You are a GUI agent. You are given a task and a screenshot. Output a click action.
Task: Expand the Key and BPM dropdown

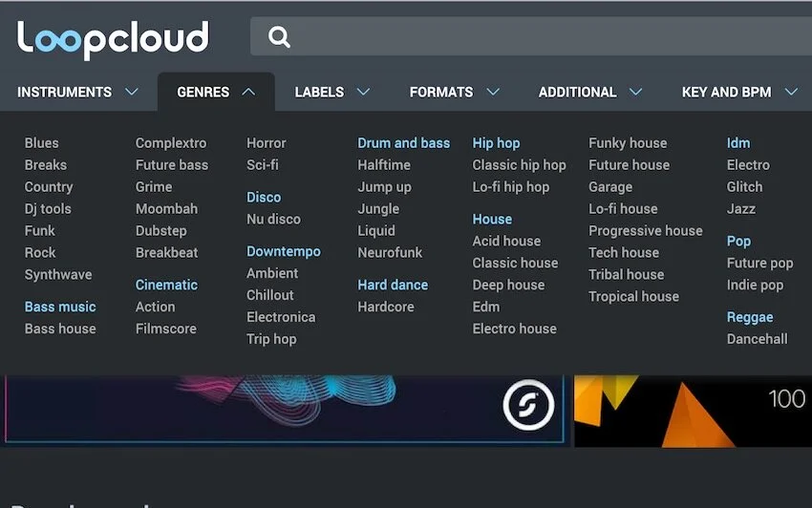(x=739, y=93)
